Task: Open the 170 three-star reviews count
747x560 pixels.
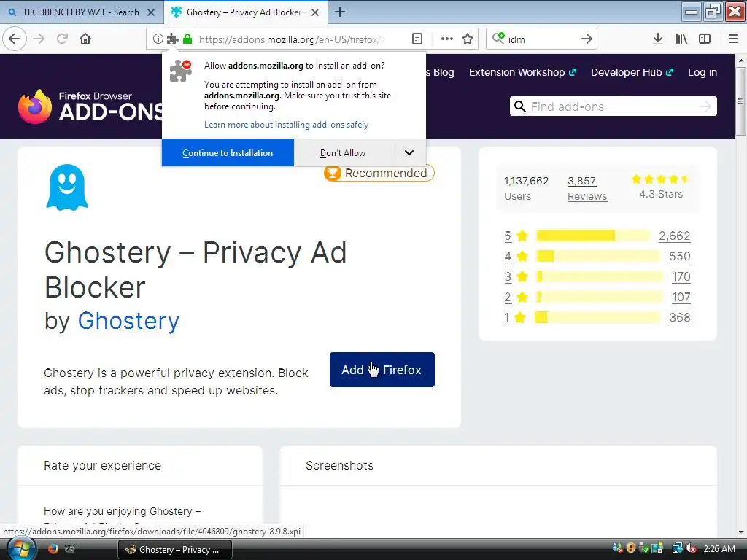Action: click(681, 276)
